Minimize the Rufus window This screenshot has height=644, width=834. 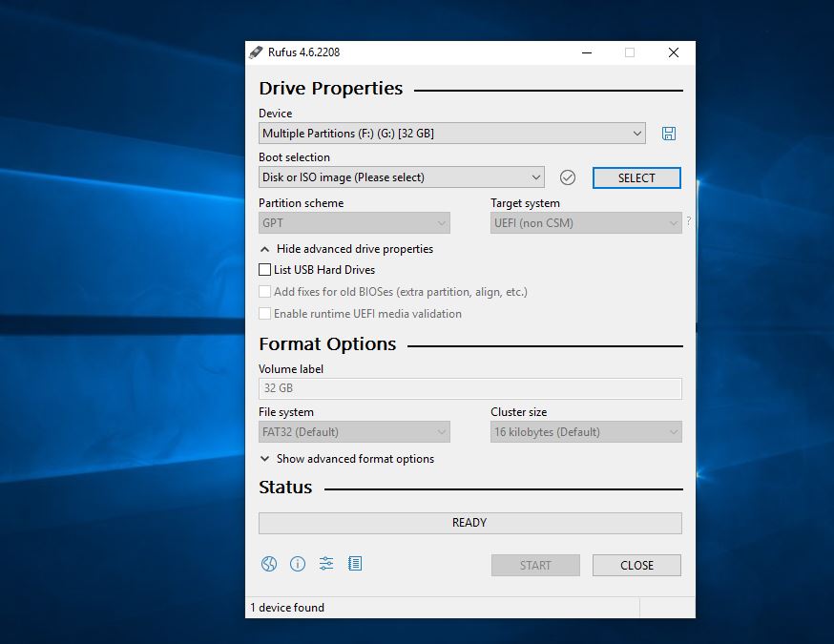587,52
